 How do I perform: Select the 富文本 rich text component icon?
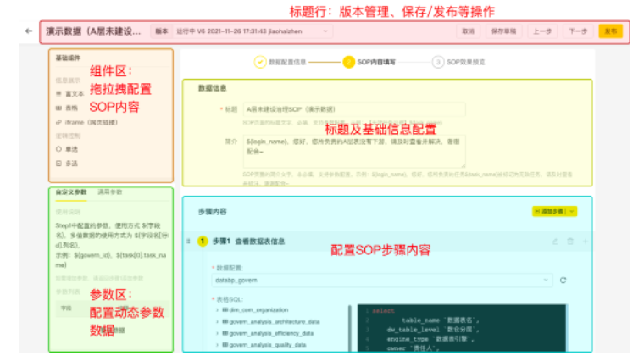pos(58,93)
